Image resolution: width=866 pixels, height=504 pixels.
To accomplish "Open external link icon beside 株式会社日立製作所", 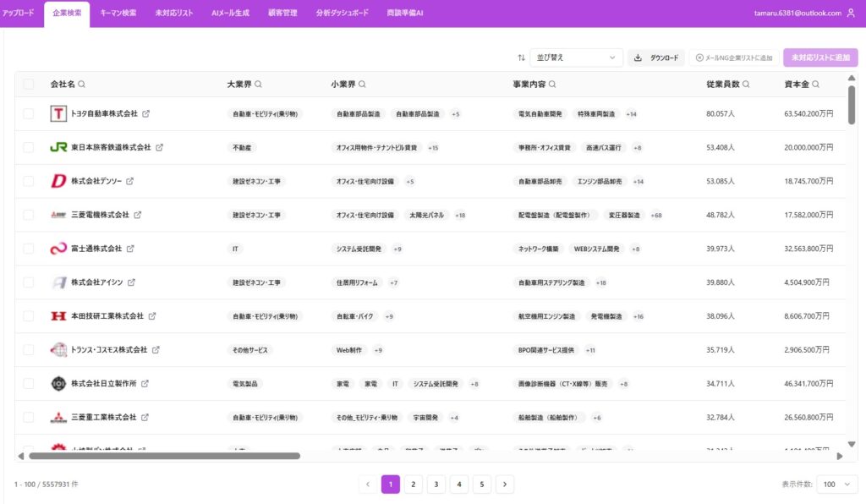I will [x=145, y=383].
